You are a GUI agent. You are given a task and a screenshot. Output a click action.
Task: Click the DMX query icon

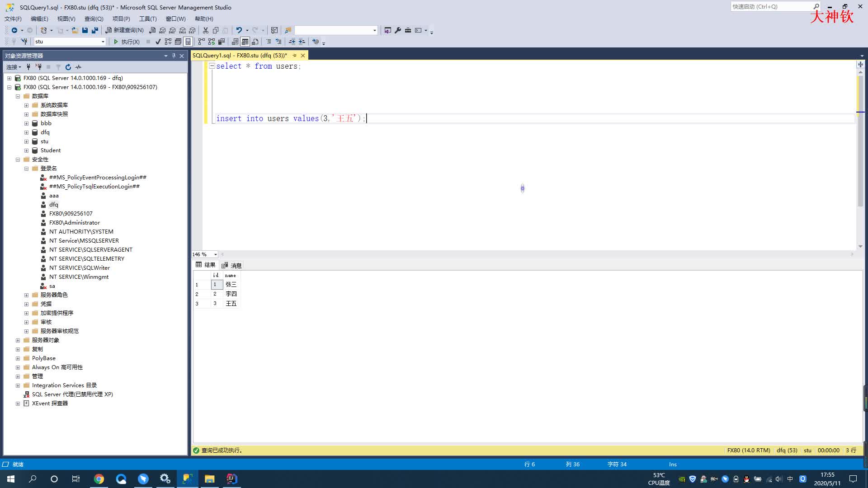click(172, 30)
